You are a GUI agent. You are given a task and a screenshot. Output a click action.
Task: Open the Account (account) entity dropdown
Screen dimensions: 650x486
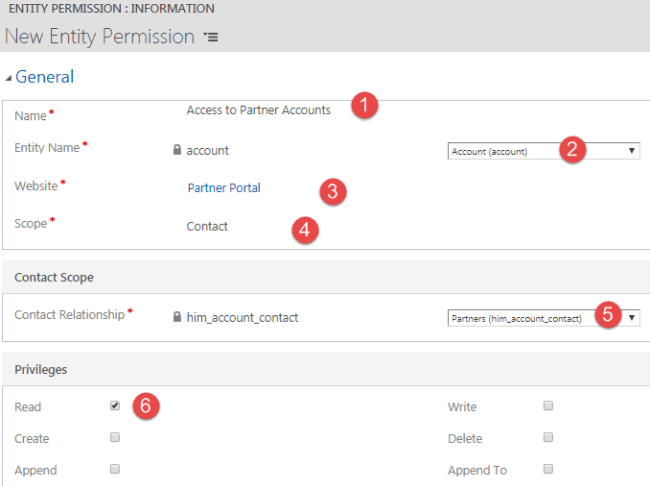click(543, 151)
